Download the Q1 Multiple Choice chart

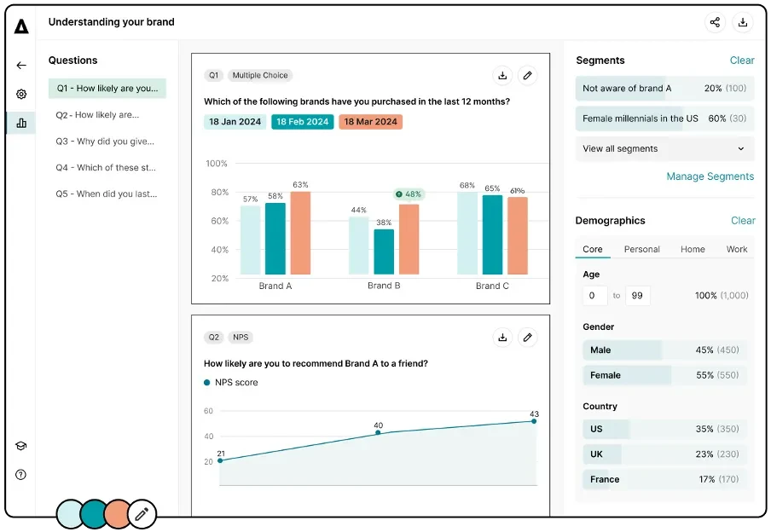point(502,76)
